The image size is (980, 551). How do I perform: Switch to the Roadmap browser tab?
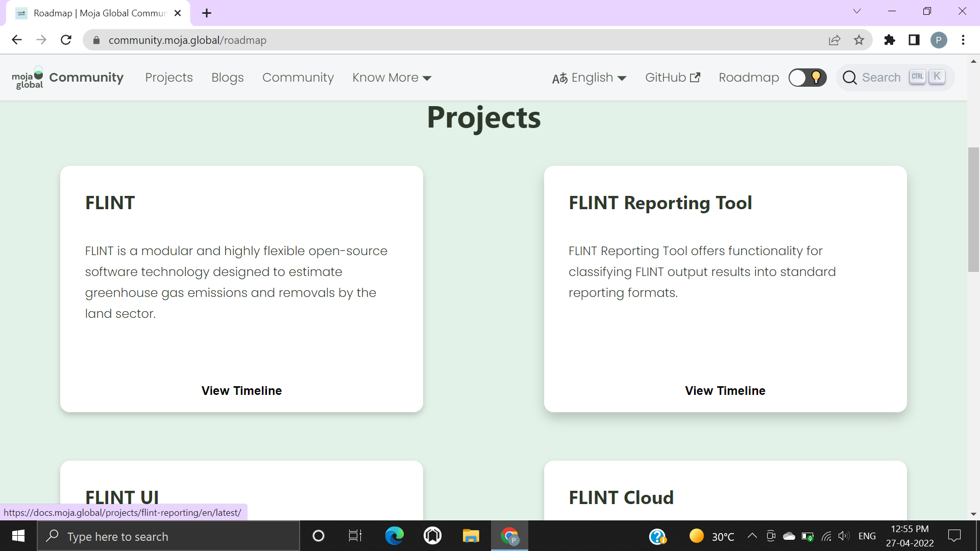click(92, 13)
